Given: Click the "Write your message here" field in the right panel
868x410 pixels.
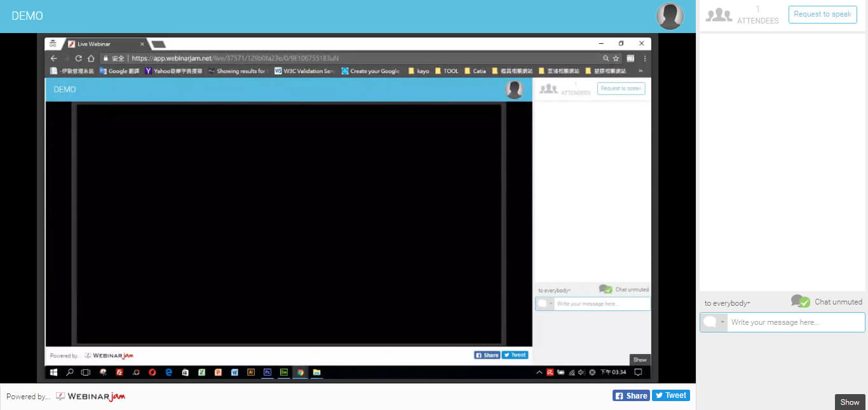Looking at the screenshot, I should (x=796, y=322).
